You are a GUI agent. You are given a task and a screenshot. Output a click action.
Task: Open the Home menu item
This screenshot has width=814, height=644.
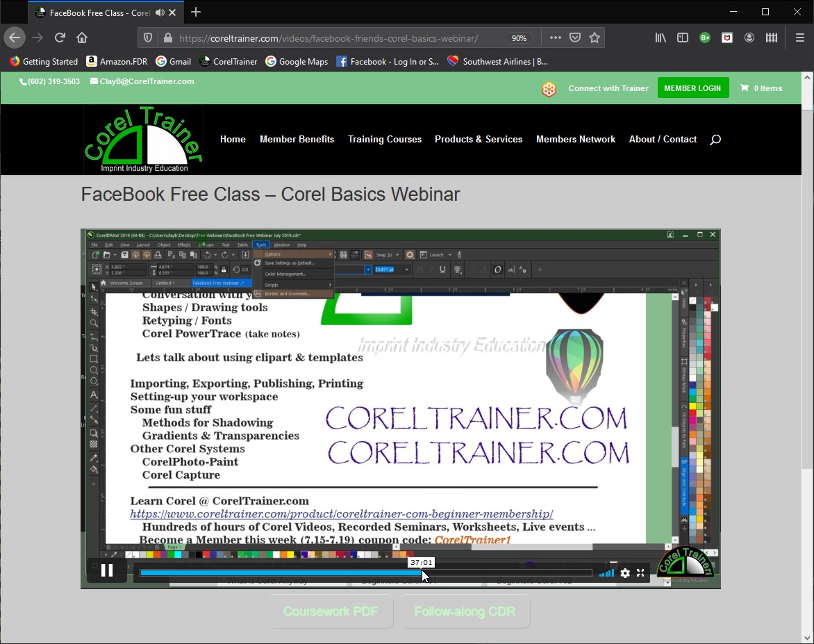point(233,139)
